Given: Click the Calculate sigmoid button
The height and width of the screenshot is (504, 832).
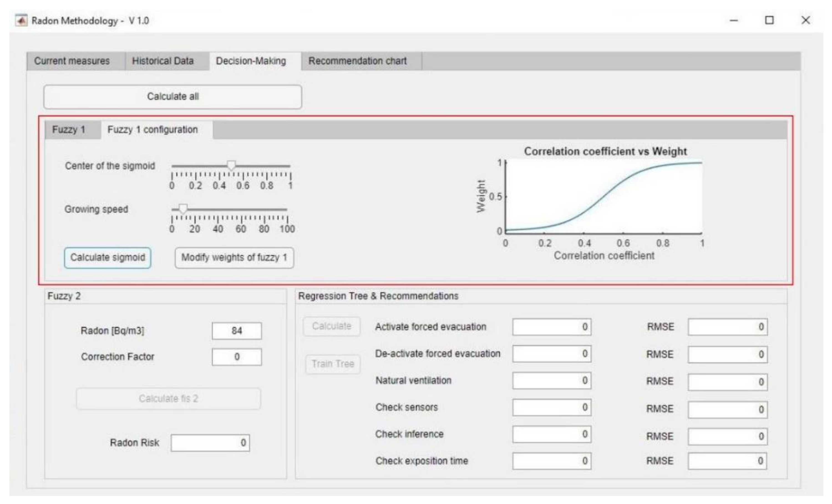Looking at the screenshot, I should (107, 258).
